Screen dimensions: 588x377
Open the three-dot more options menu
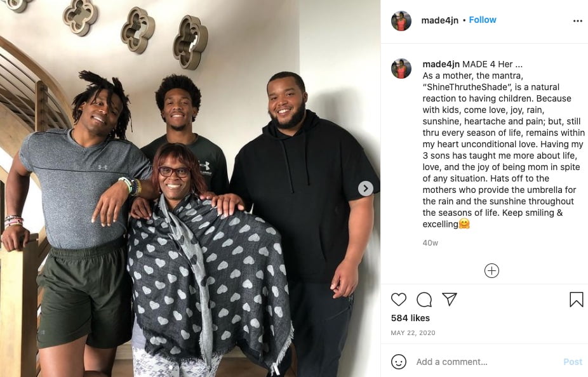tap(578, 20)
